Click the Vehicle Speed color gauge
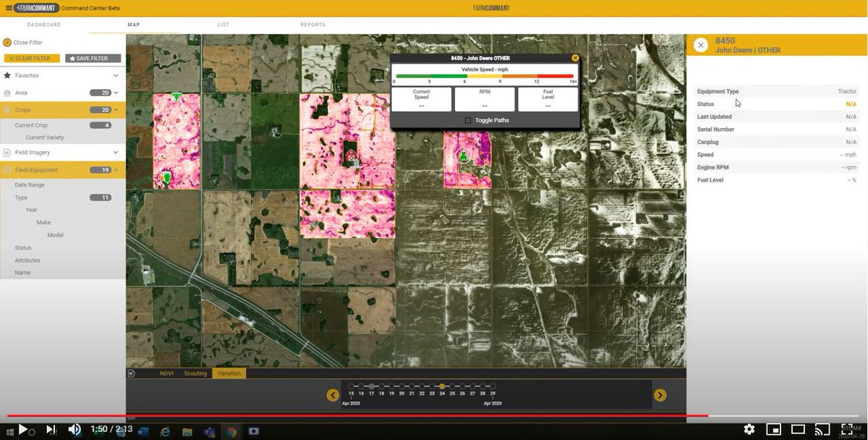Viewport: 868px width, 440px height. [x=484, y=76]
